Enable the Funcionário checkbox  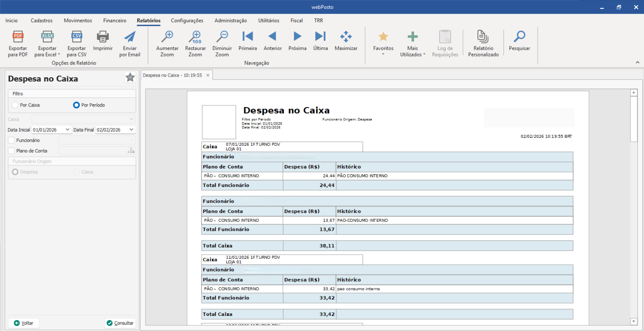[12, 140]
